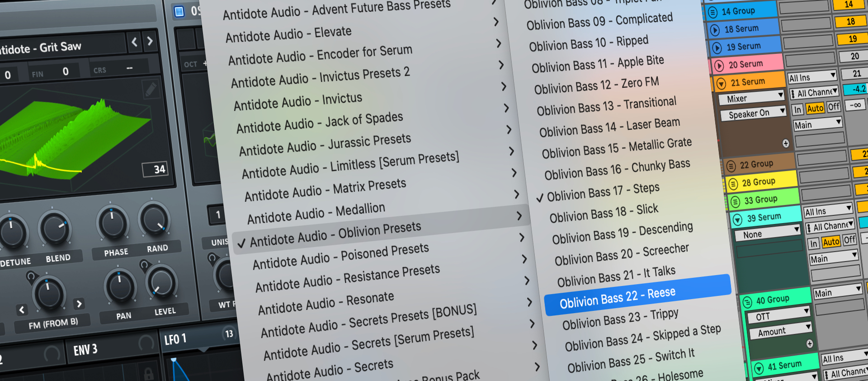Click the lock icon beside LFO graph
Viewport: 868px width, 381px height.
tap(148, 374)
